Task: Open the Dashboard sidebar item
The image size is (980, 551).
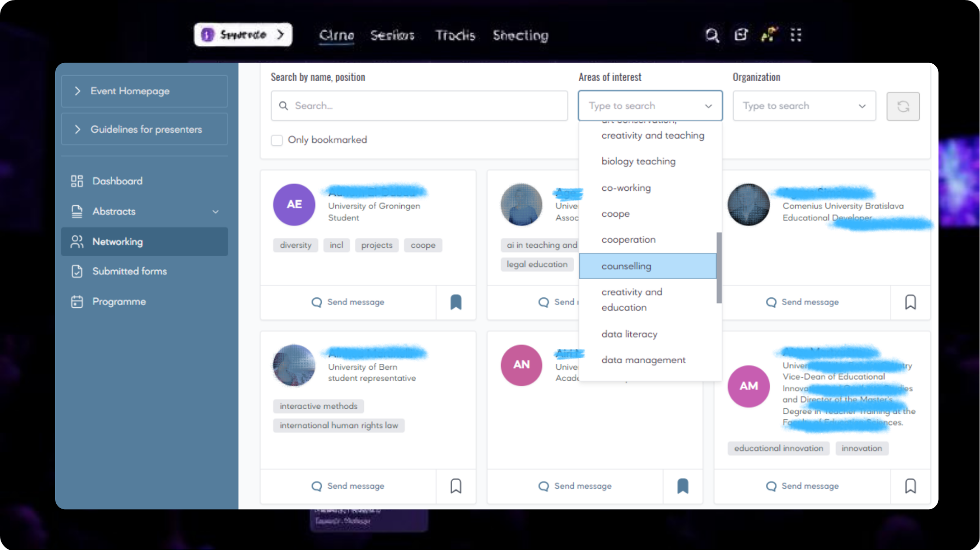Action: coord(117,181)
